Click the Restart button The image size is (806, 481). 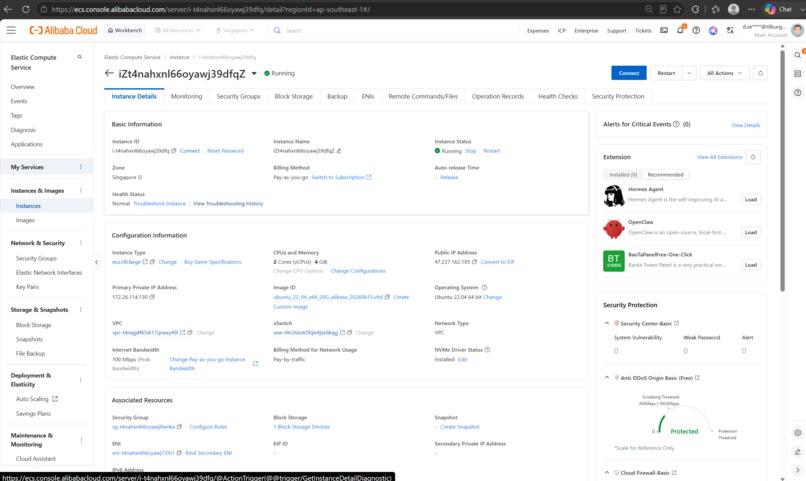pos(666,73)
